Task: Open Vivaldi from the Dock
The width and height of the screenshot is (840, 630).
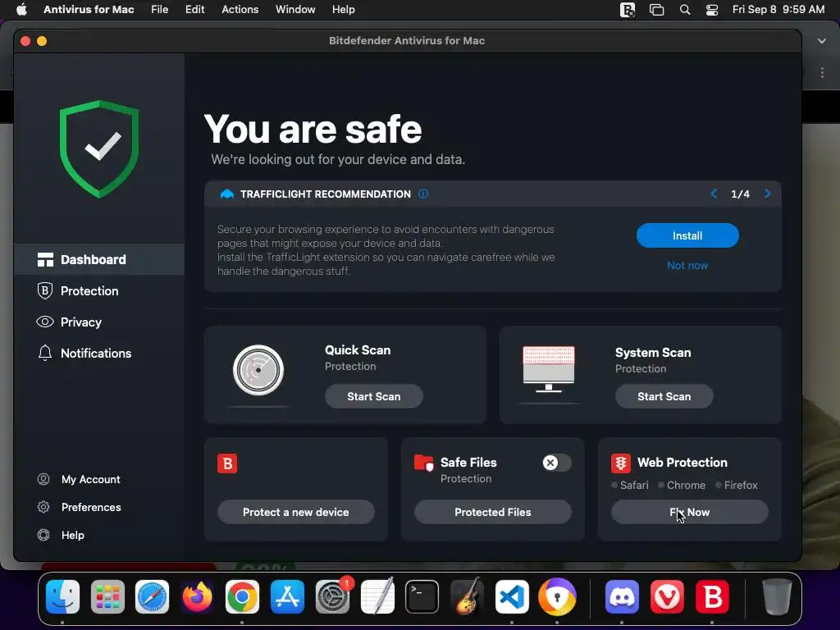Action: coord(667,596)
